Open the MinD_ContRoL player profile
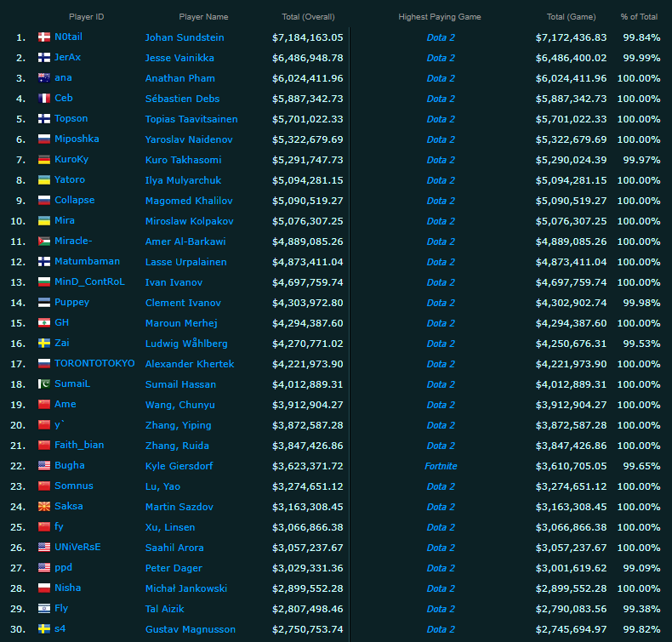The image size is (672, 642). [89, 281]
